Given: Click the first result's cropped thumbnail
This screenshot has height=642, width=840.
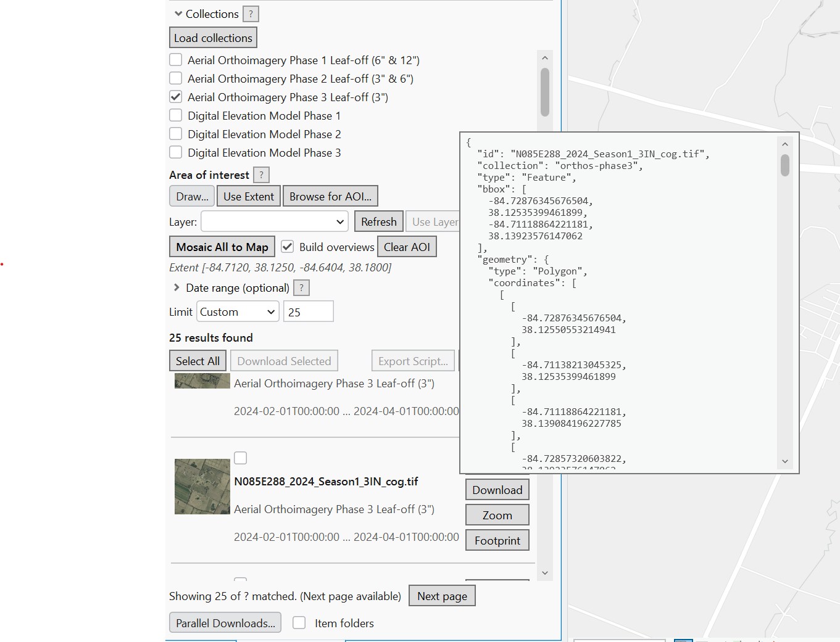Looking at the screenshot, I should pos(202,381).
